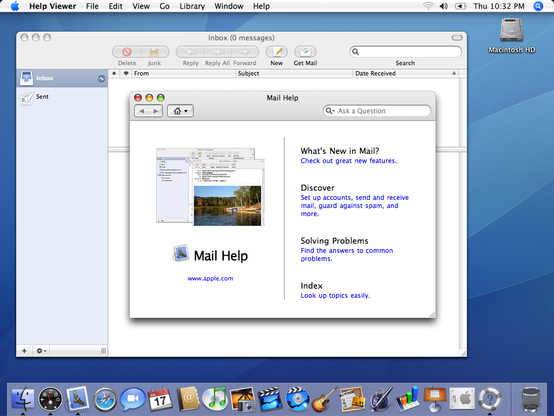Open Macintosh HD on the desktop
The image size is (554, 416).
[x=511, y=35]
